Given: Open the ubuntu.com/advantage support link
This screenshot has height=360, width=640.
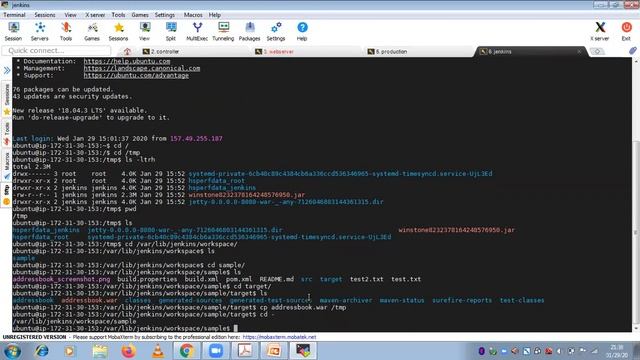Looking at the screenshot, I should pyautogui.click(x=136, y=76).
